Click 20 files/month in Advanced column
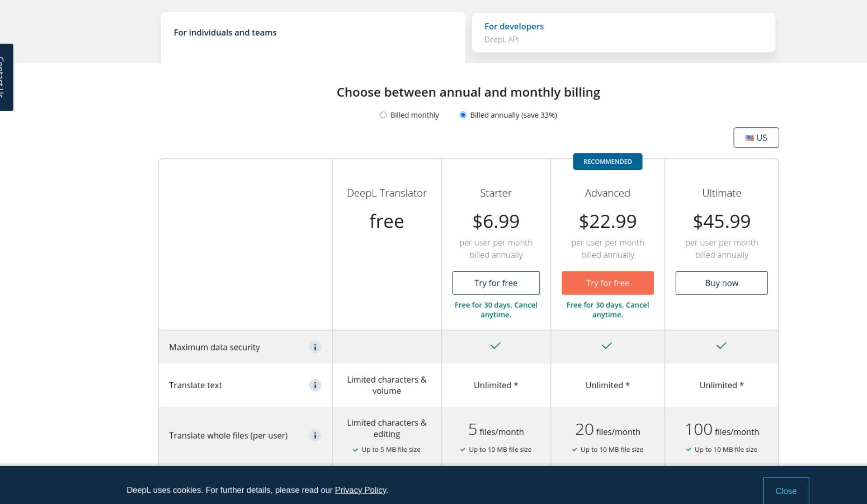Viewport: 867px width, 504px height. pos(608,430)
